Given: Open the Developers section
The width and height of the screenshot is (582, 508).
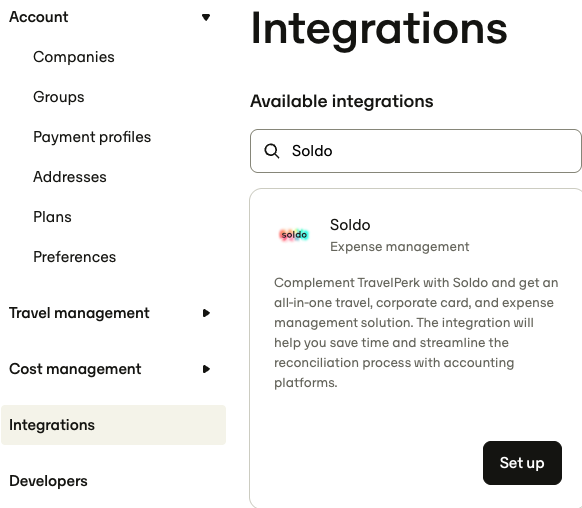Looking at the screenshot, I should click(x=48, y=481).
